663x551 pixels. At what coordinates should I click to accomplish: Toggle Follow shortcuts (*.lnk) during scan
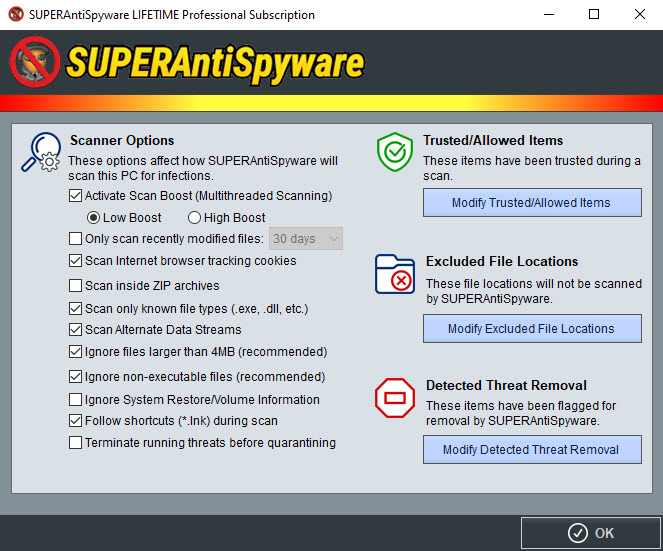pyautogui.click(x=75, y=420)
